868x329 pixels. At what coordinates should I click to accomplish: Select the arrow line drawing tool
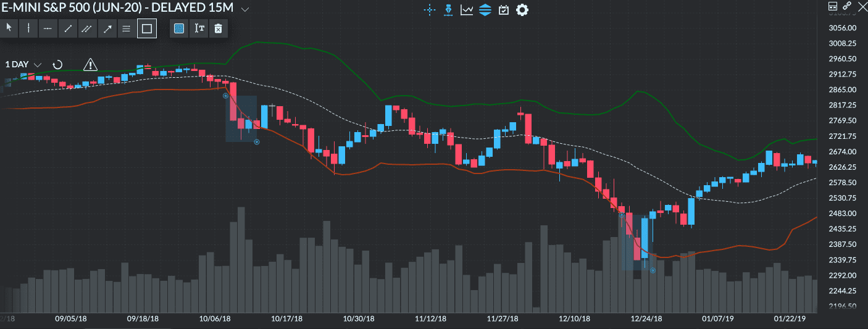tap(107, 28)
